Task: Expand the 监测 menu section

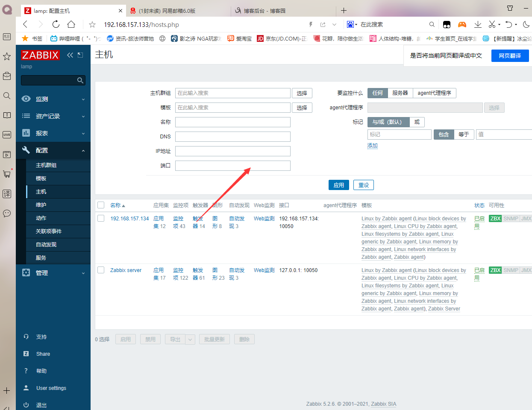Action: click(53, 99)
